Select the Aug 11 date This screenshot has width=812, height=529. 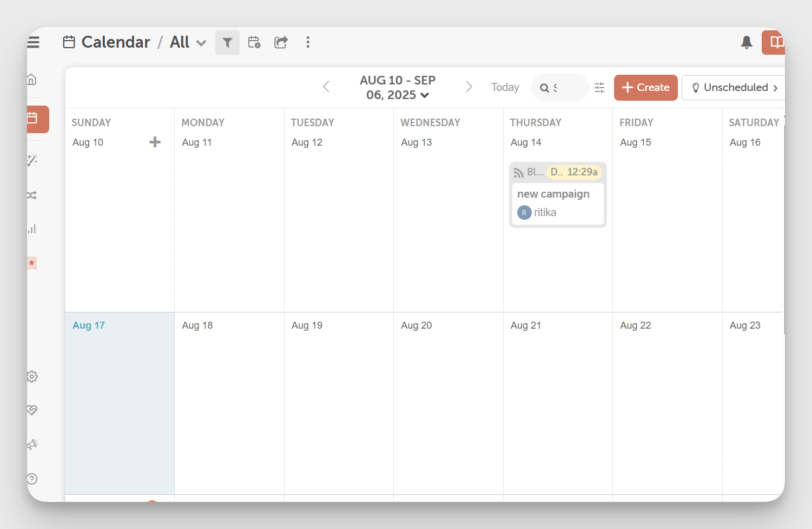(197, 142)
